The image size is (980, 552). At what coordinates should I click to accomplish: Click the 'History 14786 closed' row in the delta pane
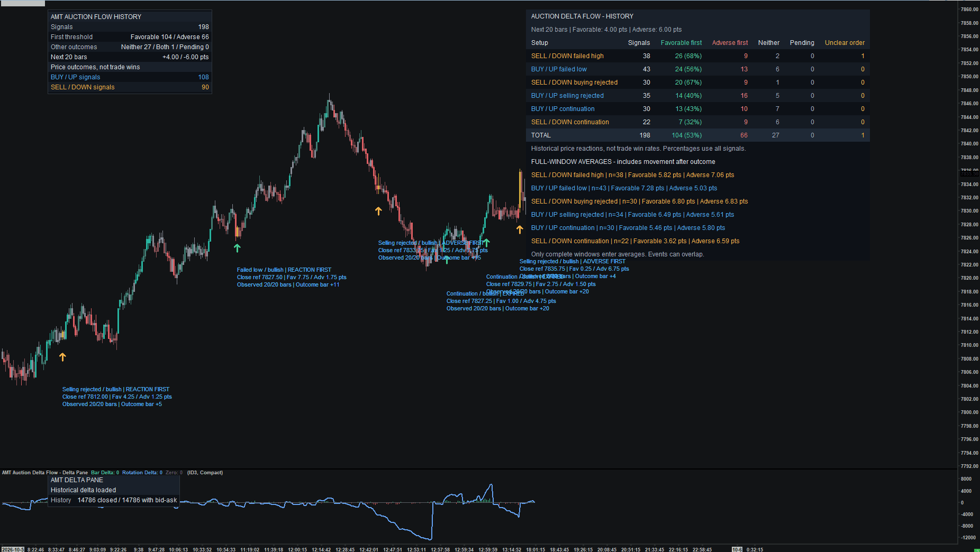114,500
